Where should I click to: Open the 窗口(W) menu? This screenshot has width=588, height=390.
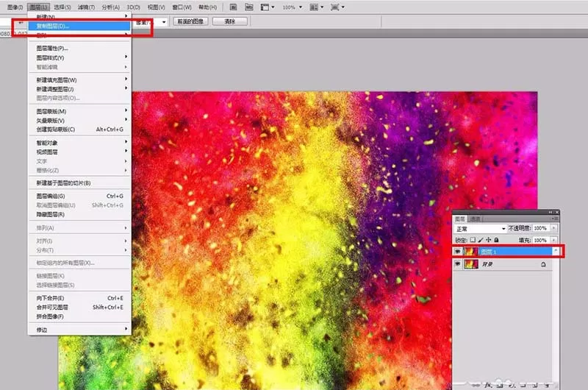182,7
